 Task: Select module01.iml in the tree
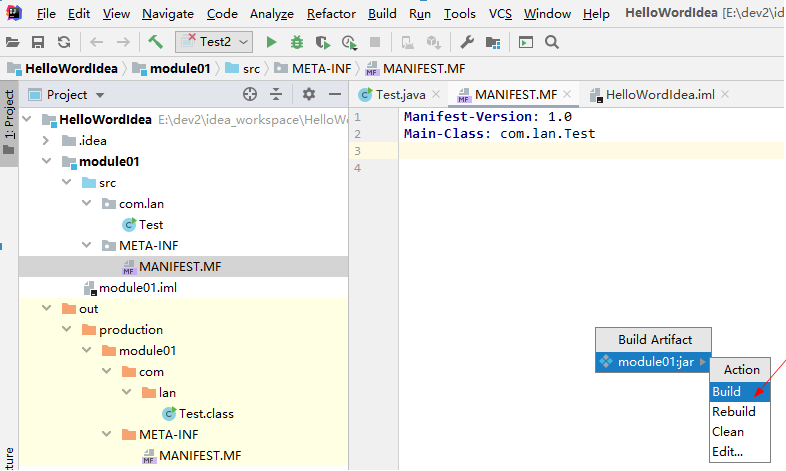[x=130, y=288]
